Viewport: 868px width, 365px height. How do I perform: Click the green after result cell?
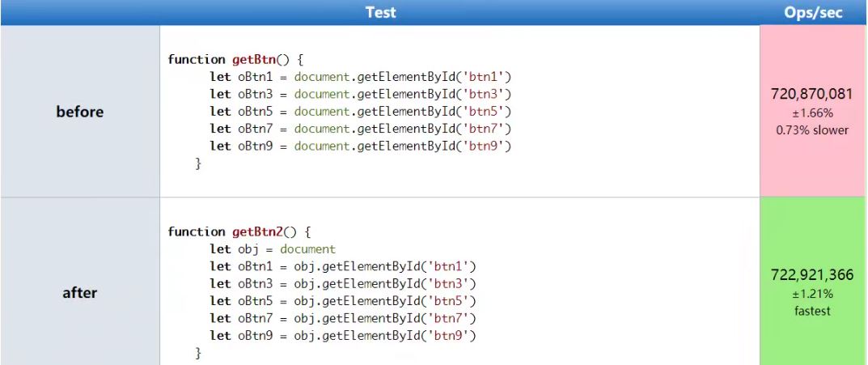(813, 282)
